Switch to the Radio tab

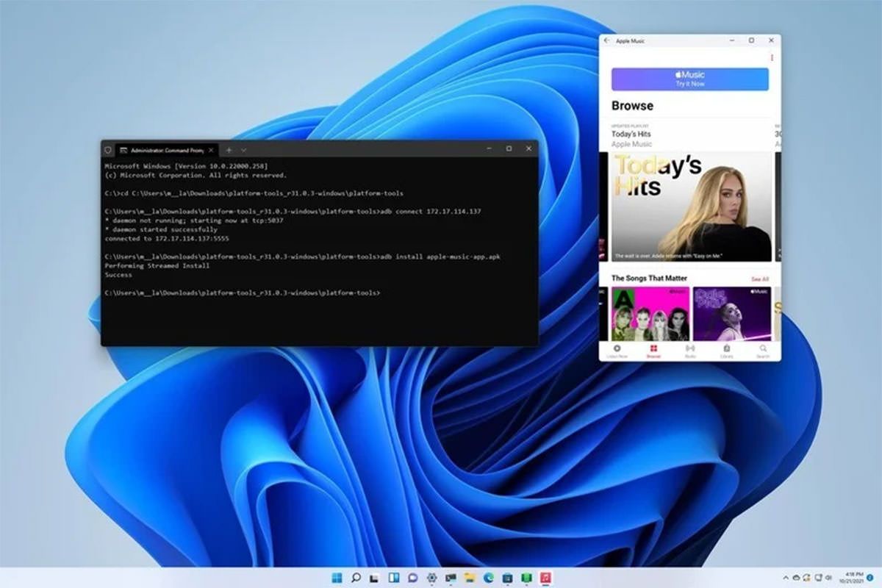[690, 351]
